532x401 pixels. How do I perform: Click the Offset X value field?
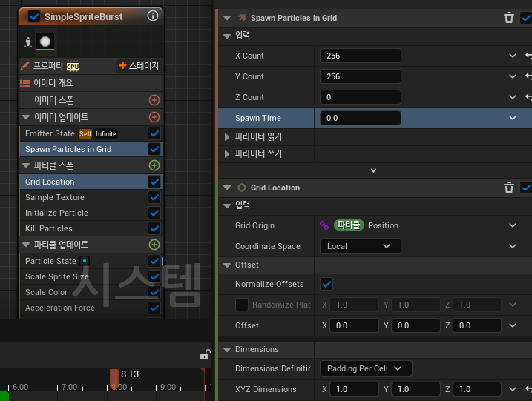354,325
